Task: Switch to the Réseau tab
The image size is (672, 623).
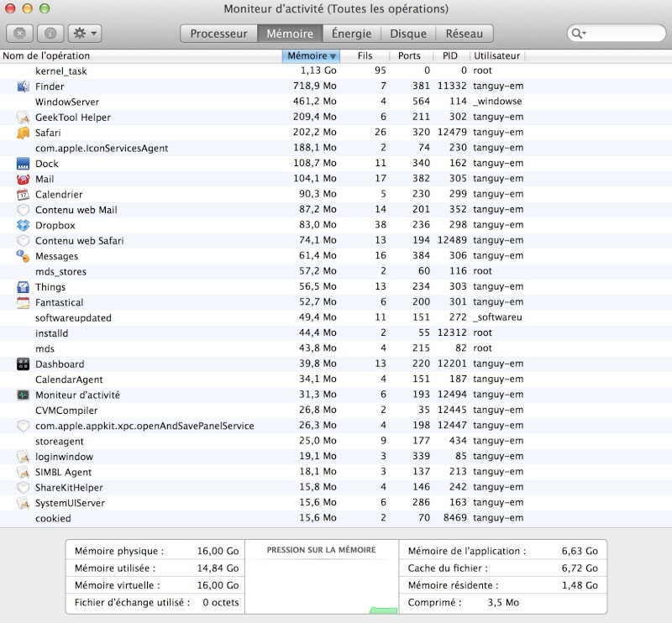Action: 465,34
